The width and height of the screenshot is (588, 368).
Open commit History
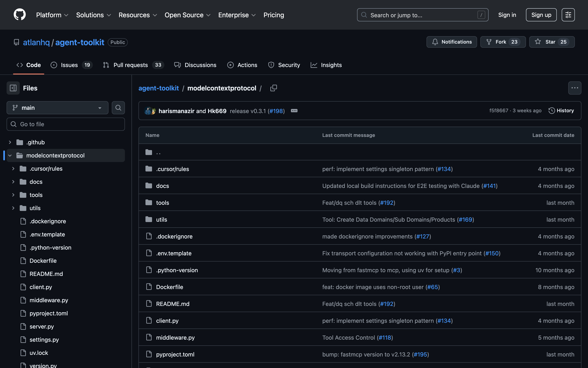click(x=561, y=111)
